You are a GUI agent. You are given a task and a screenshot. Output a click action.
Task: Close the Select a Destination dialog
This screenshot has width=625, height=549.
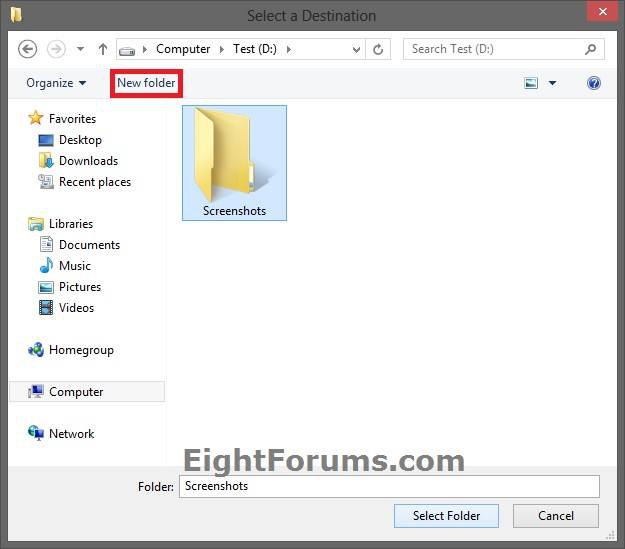click(603, 12)
